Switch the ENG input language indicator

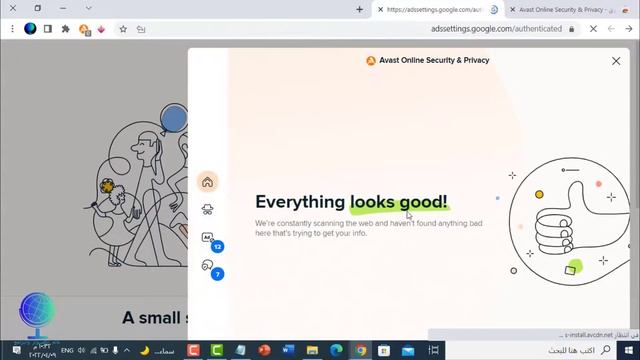tap(67, 350)
